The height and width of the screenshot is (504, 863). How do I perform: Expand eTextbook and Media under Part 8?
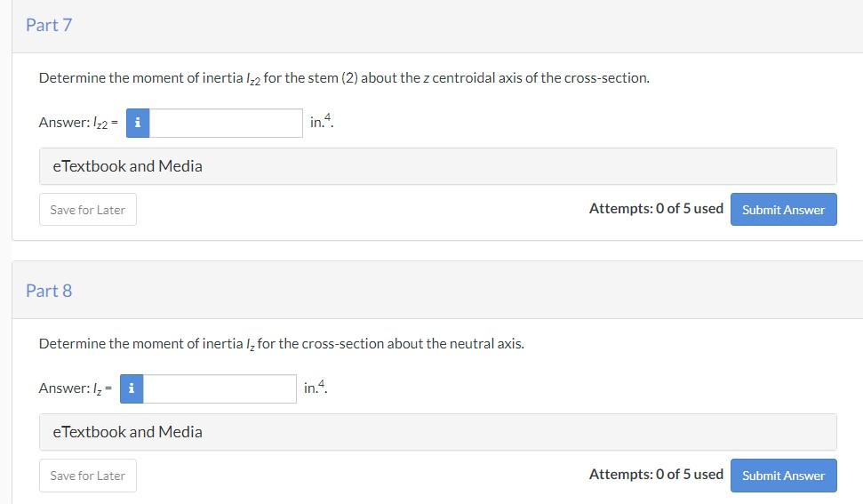[127, 432]
